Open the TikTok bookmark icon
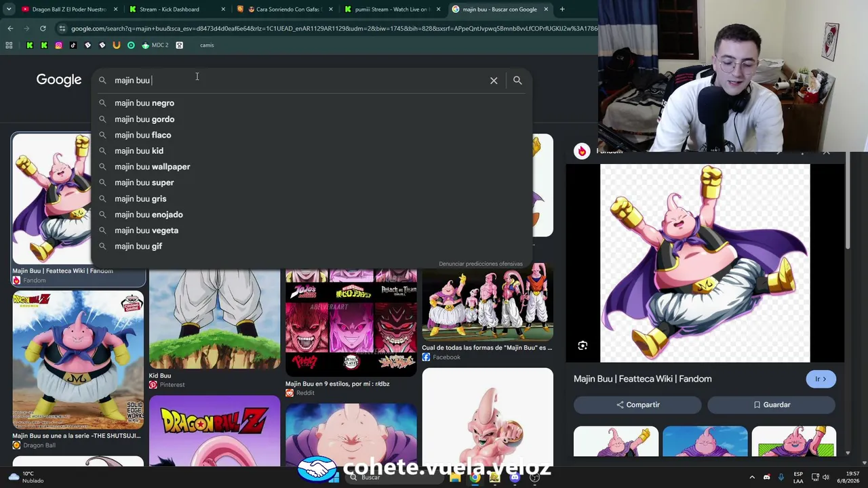 tap(73, 45)
